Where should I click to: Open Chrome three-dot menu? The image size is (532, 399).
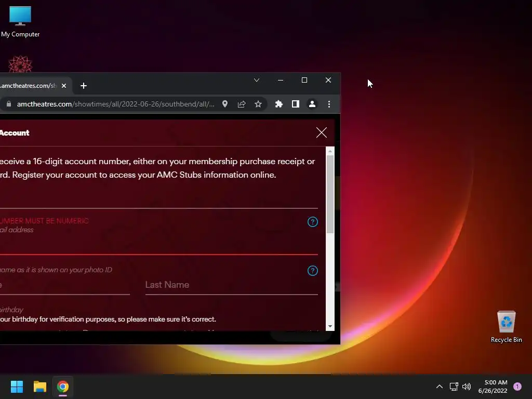329,104
